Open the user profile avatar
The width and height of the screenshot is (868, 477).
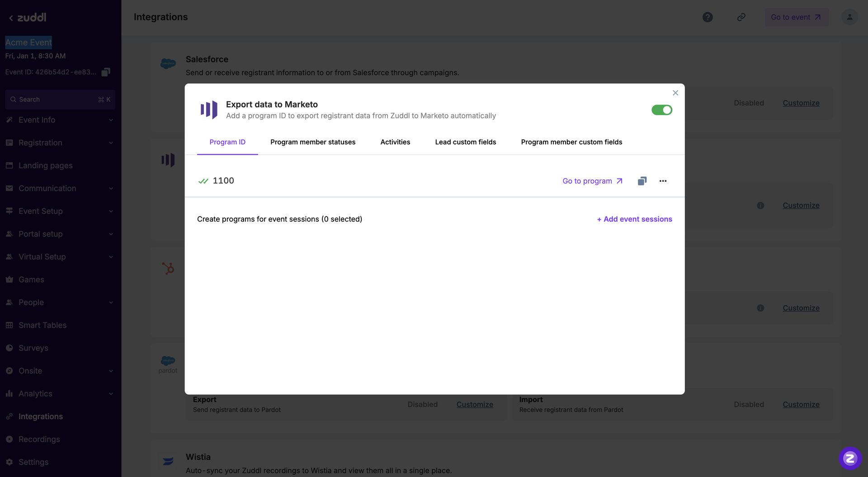point(849,17)
